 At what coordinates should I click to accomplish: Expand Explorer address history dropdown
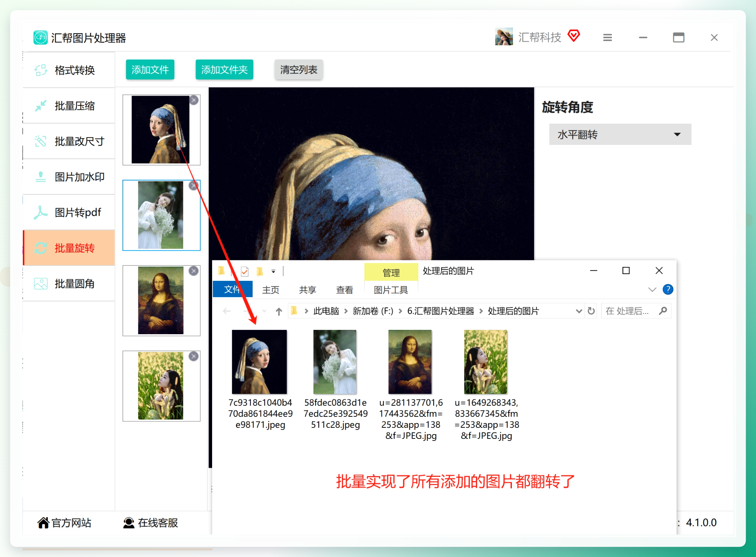(x=579, y=311)
